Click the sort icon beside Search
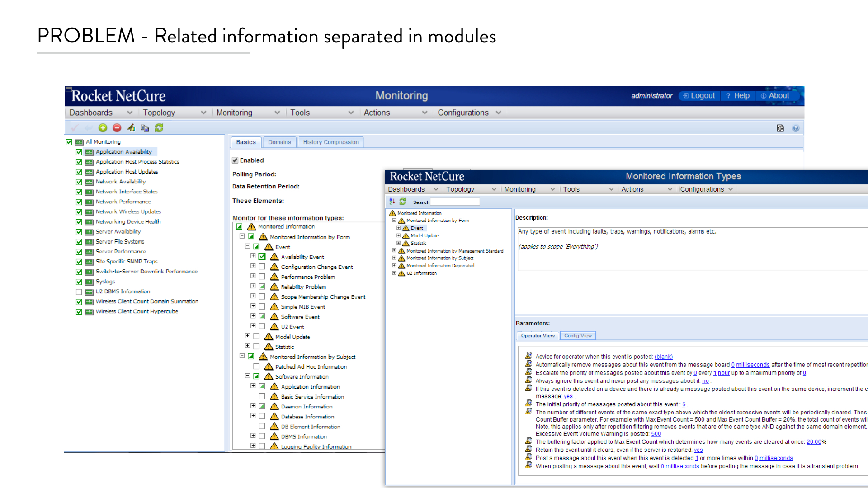 pos(392,202)
